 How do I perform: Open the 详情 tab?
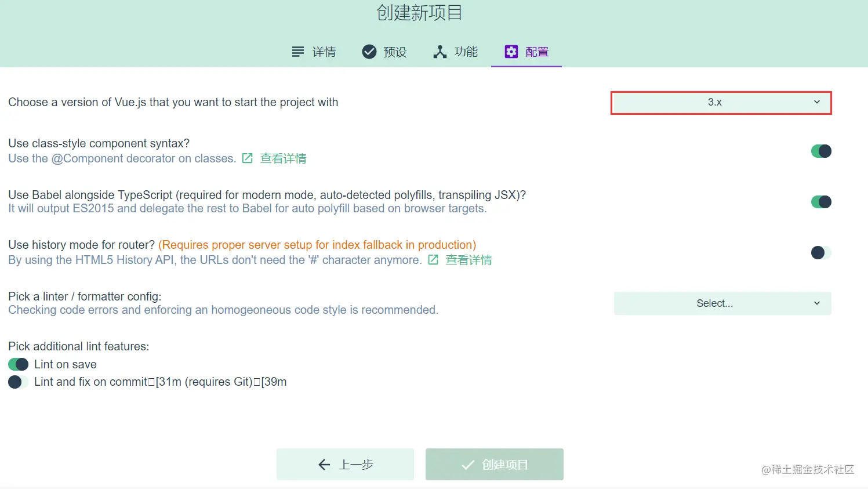(314, 52)
